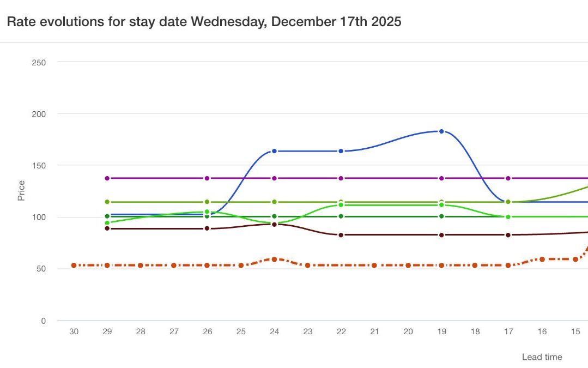This screenshot has width=588, height=368.
Task: Select the dark maroon point at lead time 29
Action: (107, 228)
